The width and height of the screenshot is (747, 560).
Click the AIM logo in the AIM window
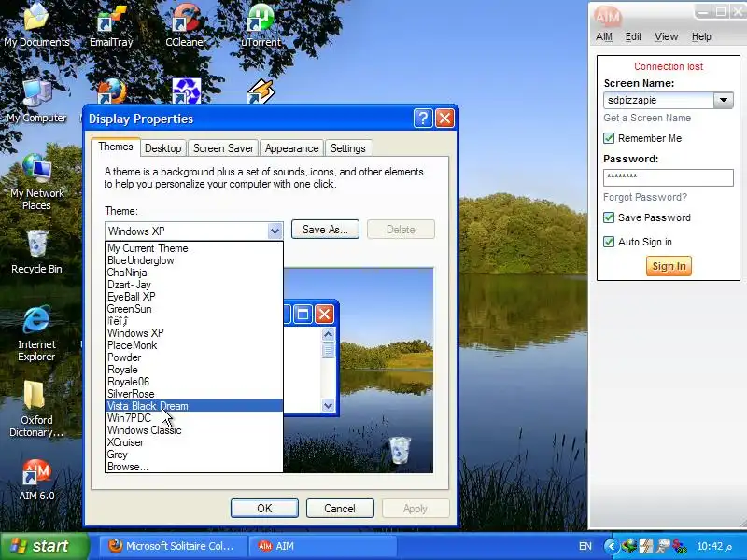coord(608,17)
